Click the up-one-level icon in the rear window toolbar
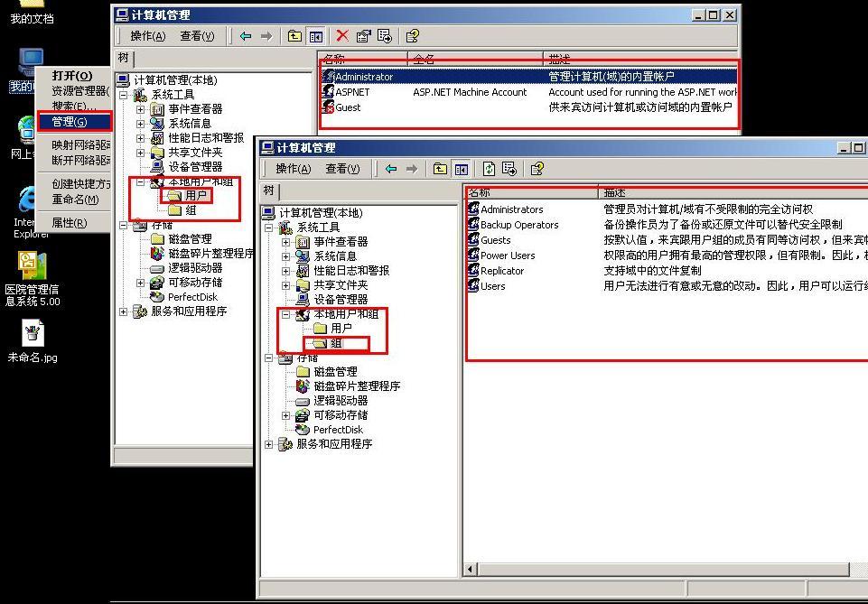 click(294, 36)
